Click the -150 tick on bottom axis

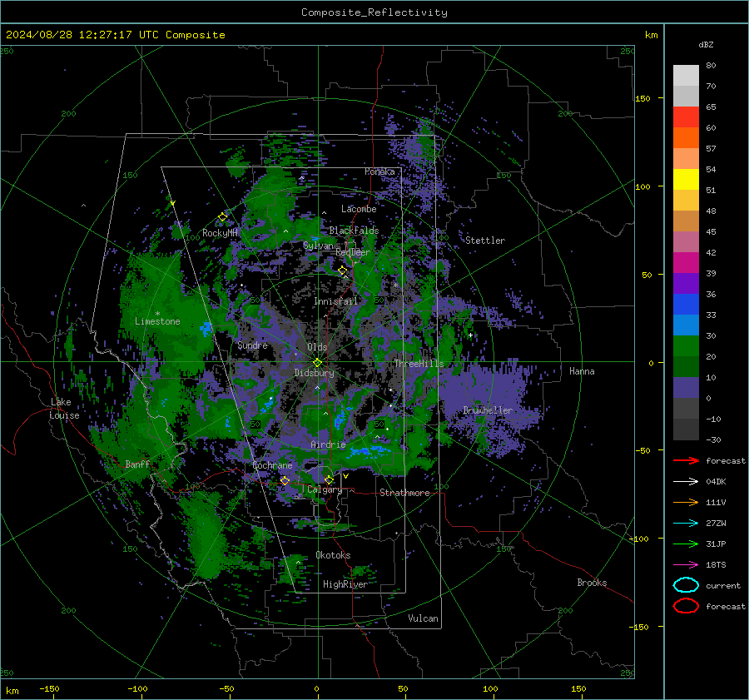pos(49,689)
